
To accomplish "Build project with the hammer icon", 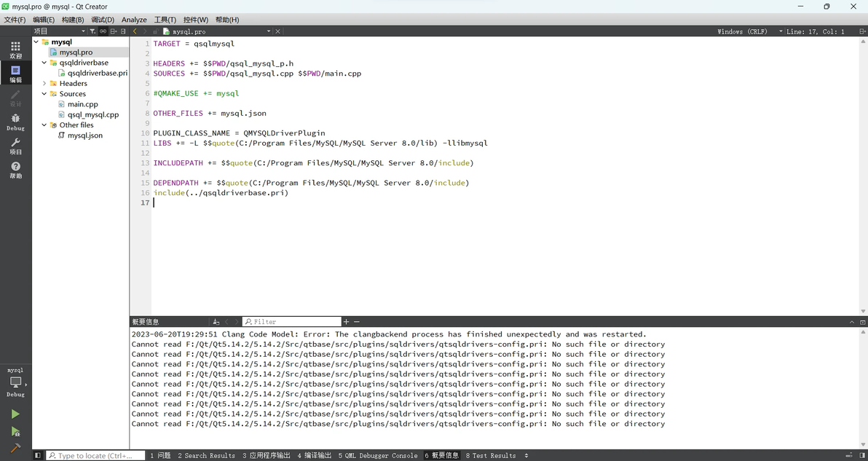I will coord(15,447).
